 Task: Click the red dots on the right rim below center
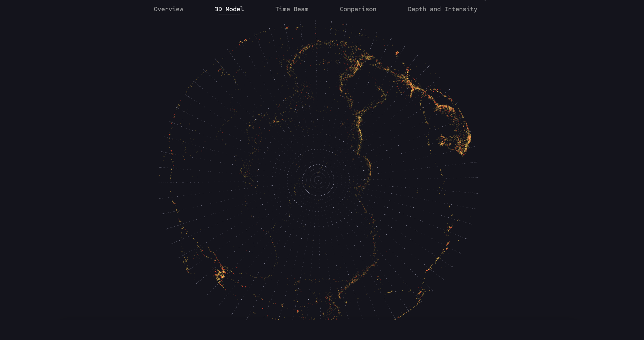[x=450, y=228]
